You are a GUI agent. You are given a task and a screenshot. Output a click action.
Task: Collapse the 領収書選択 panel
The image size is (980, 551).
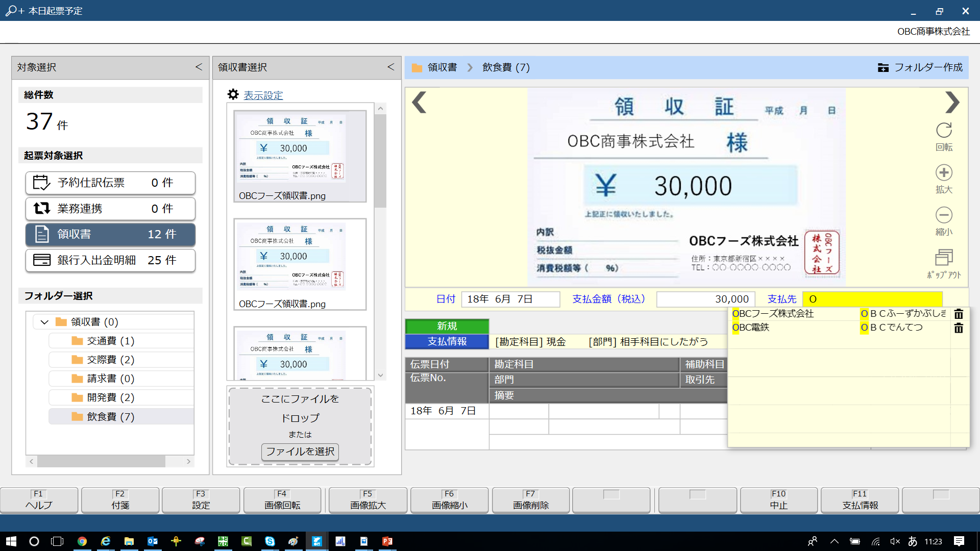coord(390,67)
